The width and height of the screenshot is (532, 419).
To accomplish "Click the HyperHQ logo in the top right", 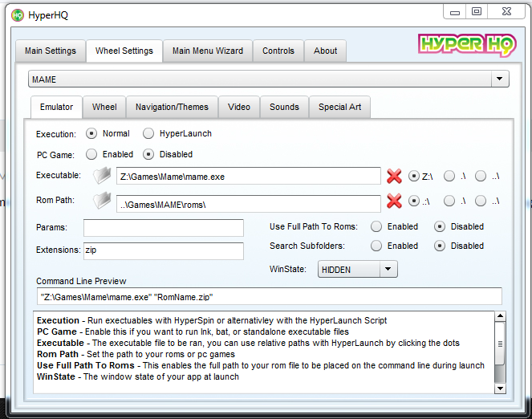I will pyautogui.click(x=466, y=45).
